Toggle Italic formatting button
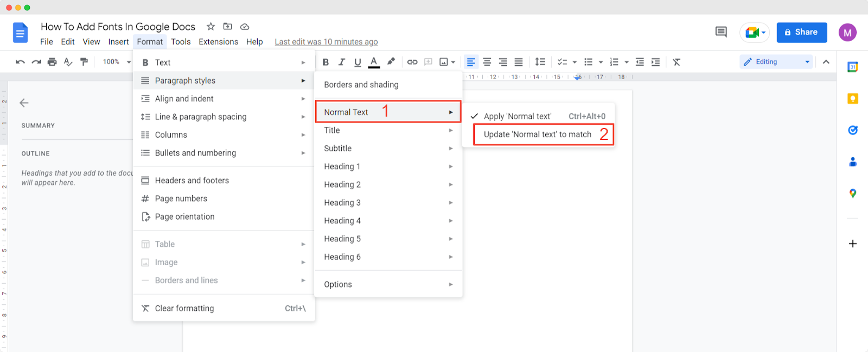Image resolution: width=868 pixels, height=352 pixels. (342, 62)
